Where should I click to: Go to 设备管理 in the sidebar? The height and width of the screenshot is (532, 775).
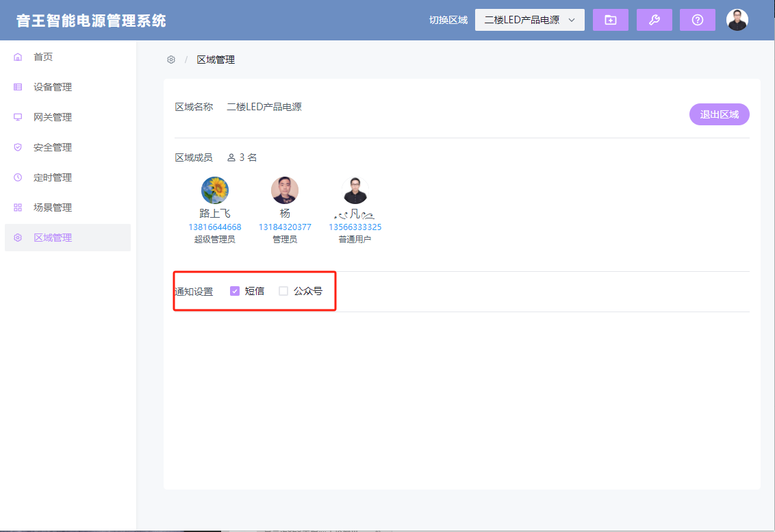[x=53, y=87]
